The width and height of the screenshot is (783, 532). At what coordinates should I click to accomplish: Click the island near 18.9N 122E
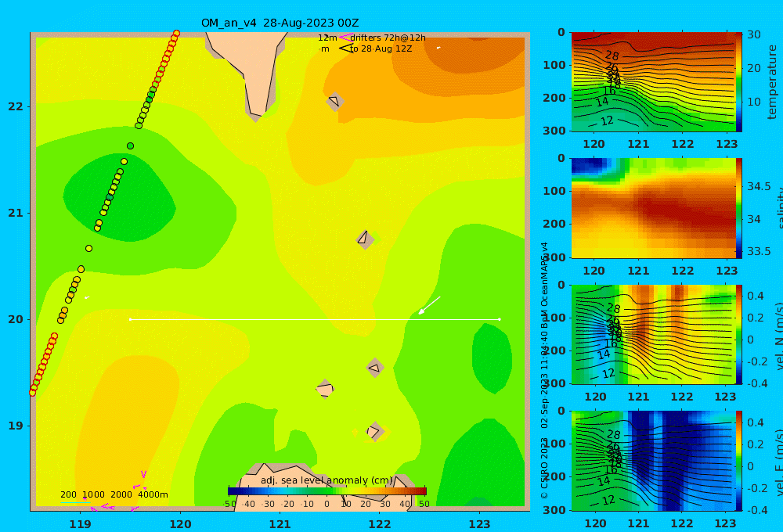pos(374,431)
